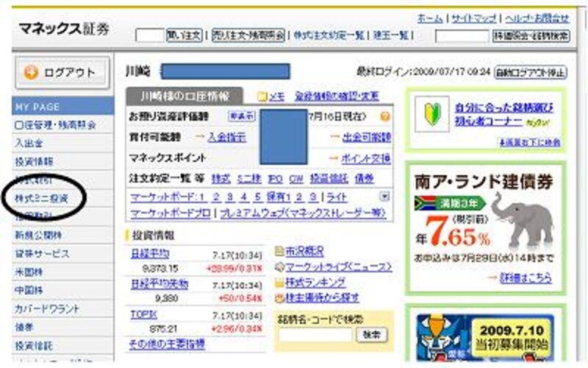Open the 株式注文約定一覧 link

tap(329, 35)
